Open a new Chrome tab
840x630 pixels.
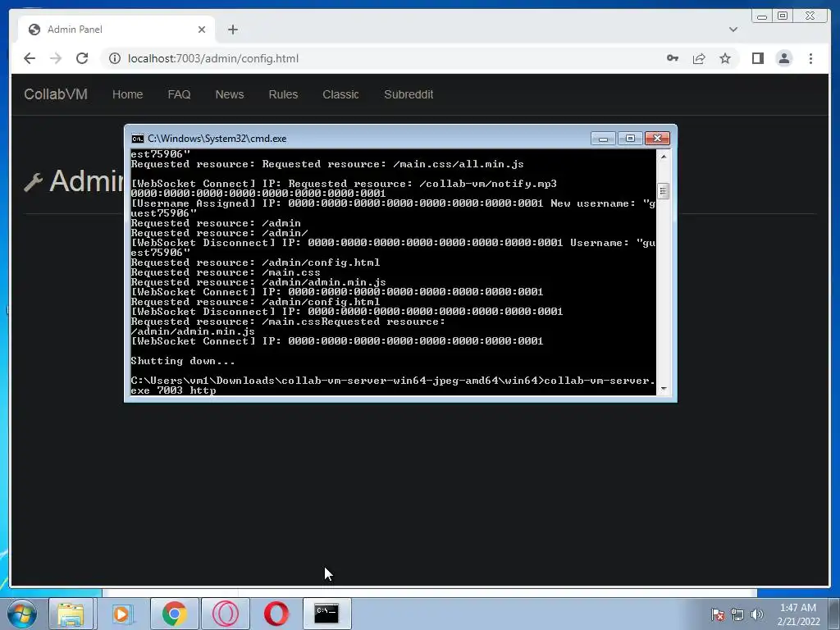pyautogui.click(x=232, y=30)
